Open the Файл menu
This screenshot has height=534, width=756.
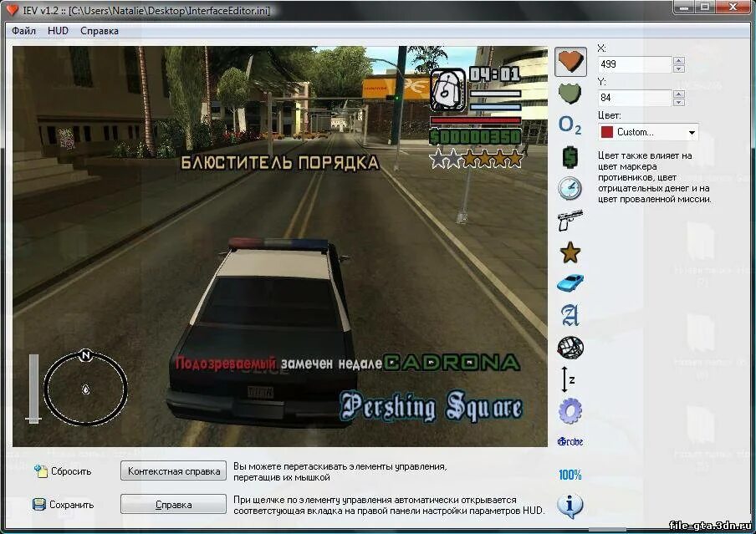pyautogui.click(x=23, y=30)
